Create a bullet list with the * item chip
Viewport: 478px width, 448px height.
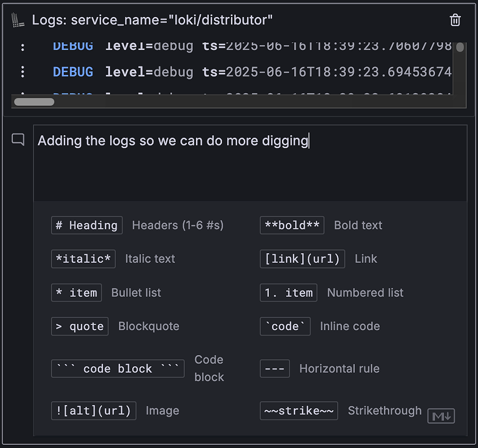click(76, 292)
